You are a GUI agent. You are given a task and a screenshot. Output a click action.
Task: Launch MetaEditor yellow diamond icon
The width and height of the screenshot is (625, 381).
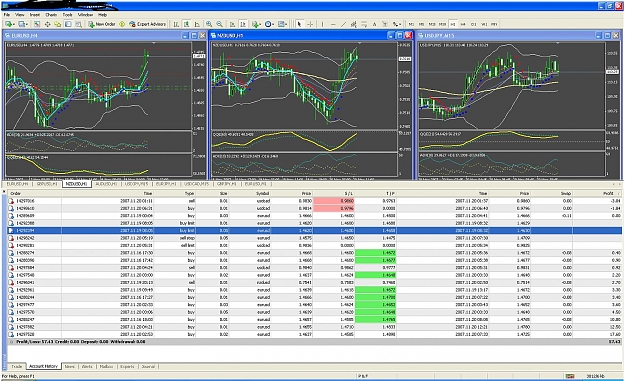pyautogui.click(x=122, y=24)
